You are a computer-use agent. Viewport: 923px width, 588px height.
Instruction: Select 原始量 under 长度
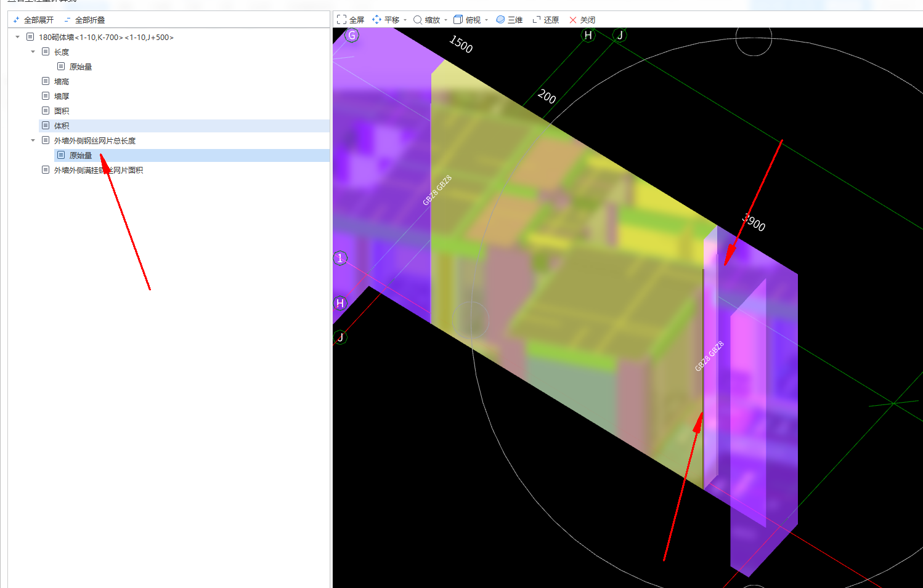pyautogui.click(x=80, y=67)
